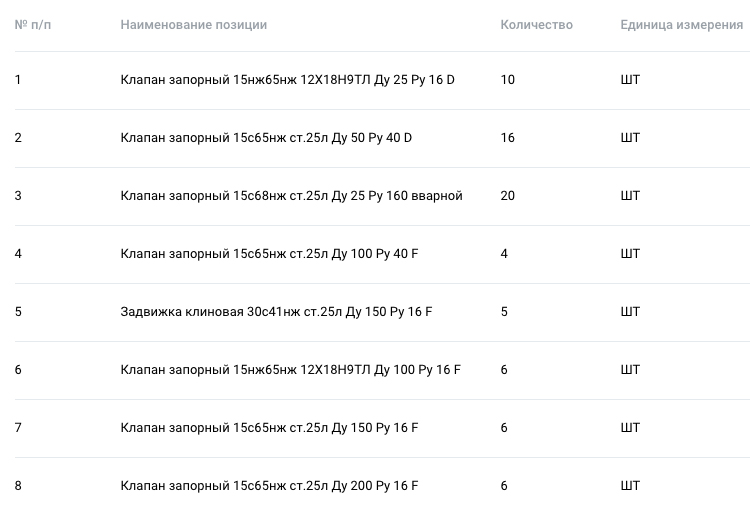Click the '№ п/п' column header

tap(33, 24)
